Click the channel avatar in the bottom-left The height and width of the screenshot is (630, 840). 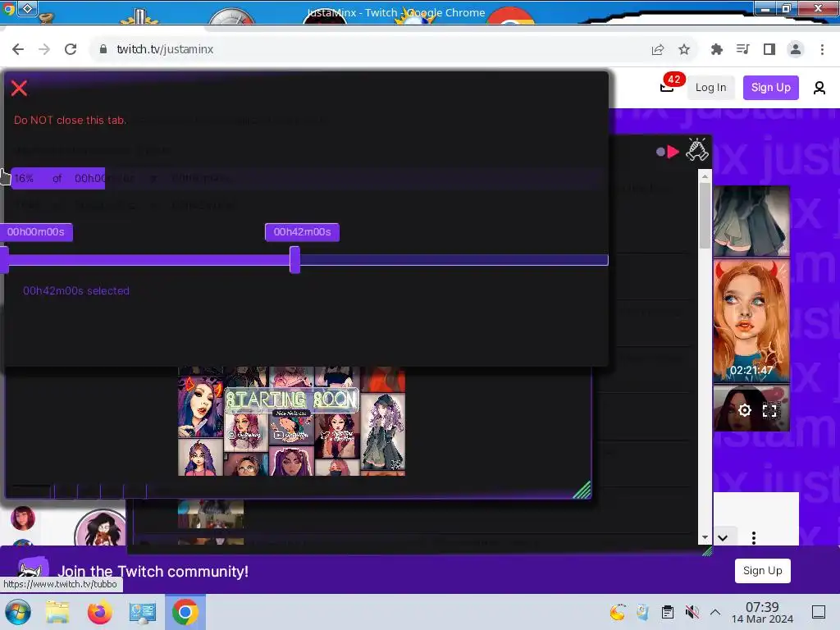click(100, 527)
